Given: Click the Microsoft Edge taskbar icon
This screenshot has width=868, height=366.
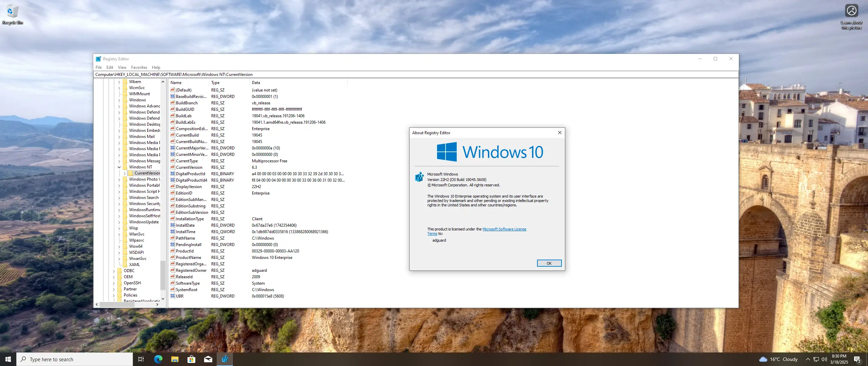Looking at the screenshot, I should [x=158, y=359].
